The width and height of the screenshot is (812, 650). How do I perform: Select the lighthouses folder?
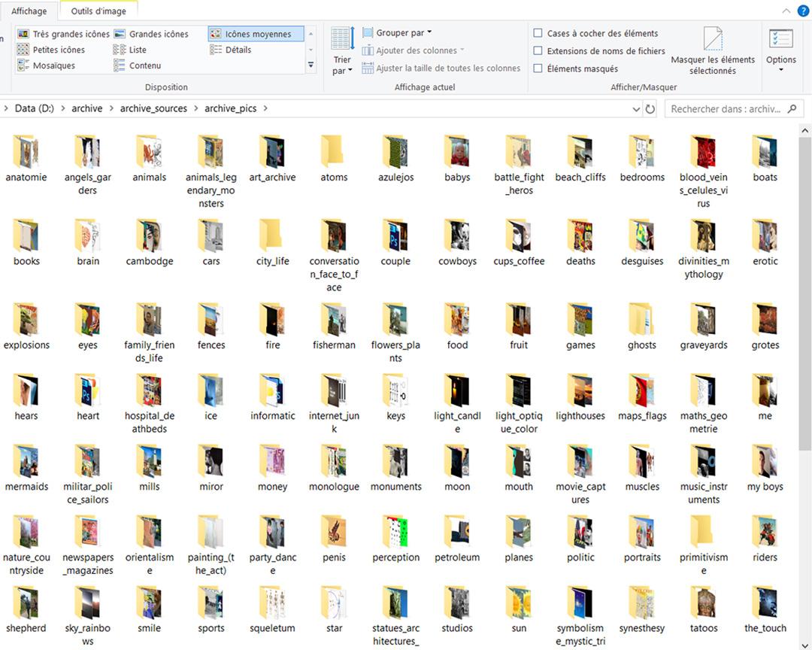[x=580, y=391]
